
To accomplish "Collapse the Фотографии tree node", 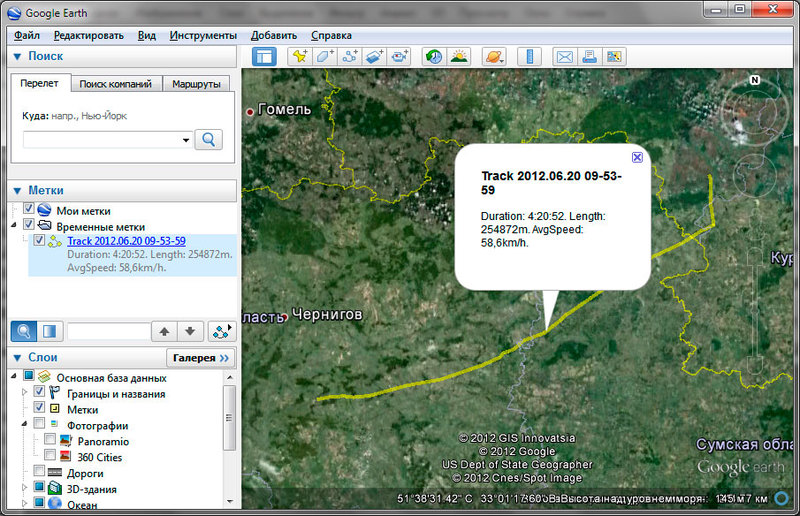I will tap(24, 424).
